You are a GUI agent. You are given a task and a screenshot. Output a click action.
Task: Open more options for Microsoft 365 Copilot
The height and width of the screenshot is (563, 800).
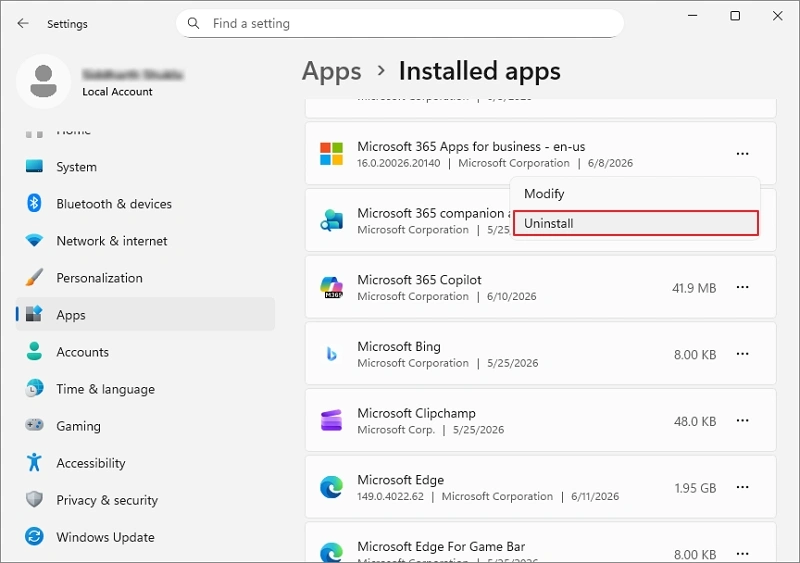(x=742, y=287)
